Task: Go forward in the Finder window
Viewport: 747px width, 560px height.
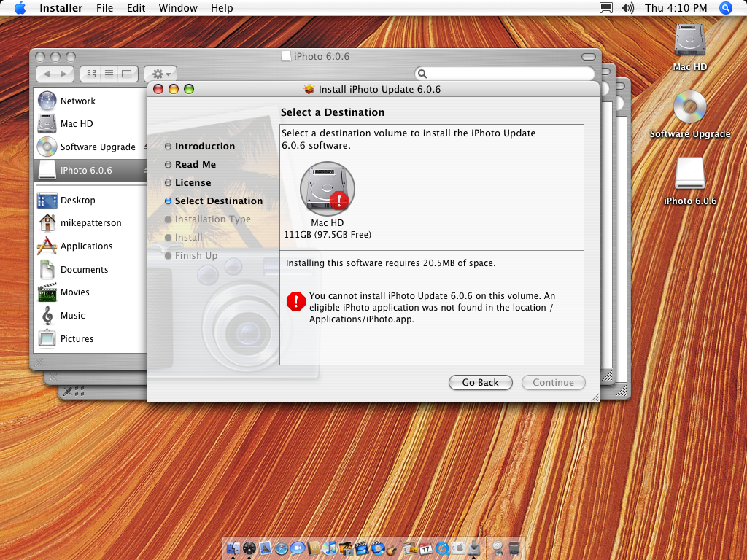Action: (64, 74)
